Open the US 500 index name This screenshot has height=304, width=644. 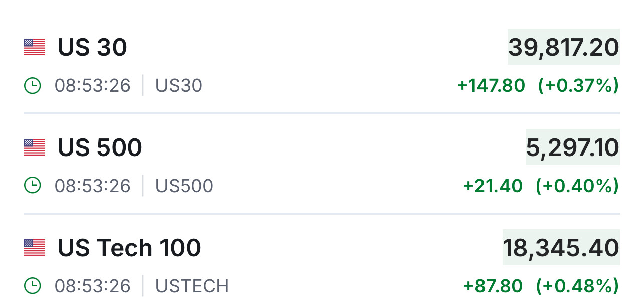coord(100,148)
